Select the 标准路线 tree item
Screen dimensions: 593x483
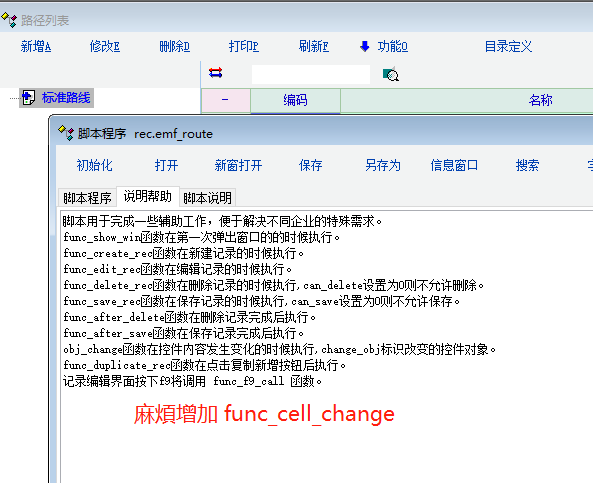point(66,98)
